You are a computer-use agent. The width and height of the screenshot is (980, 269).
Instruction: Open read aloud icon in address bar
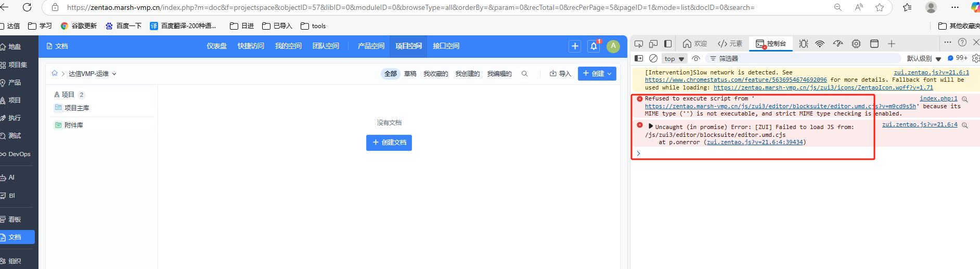pos(859,7)
